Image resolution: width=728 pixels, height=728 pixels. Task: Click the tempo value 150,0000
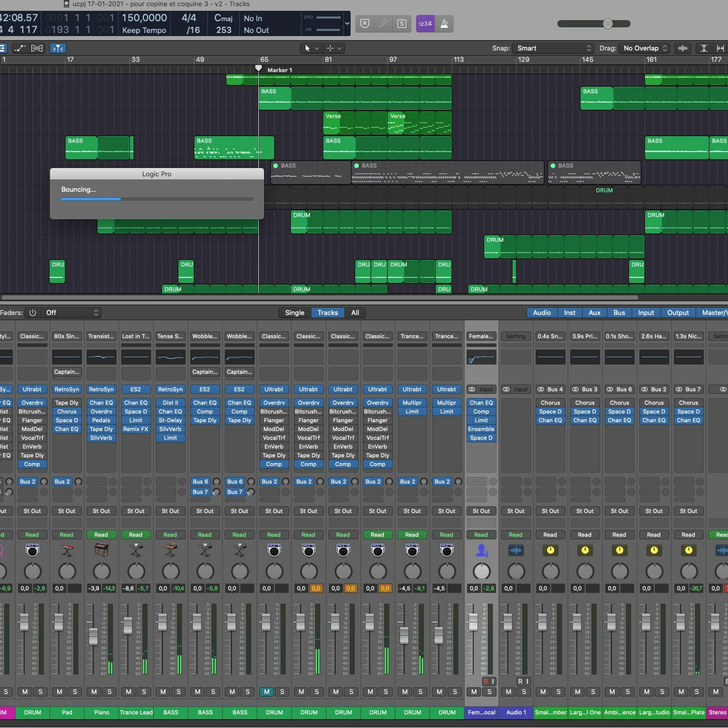click(144, 18)
